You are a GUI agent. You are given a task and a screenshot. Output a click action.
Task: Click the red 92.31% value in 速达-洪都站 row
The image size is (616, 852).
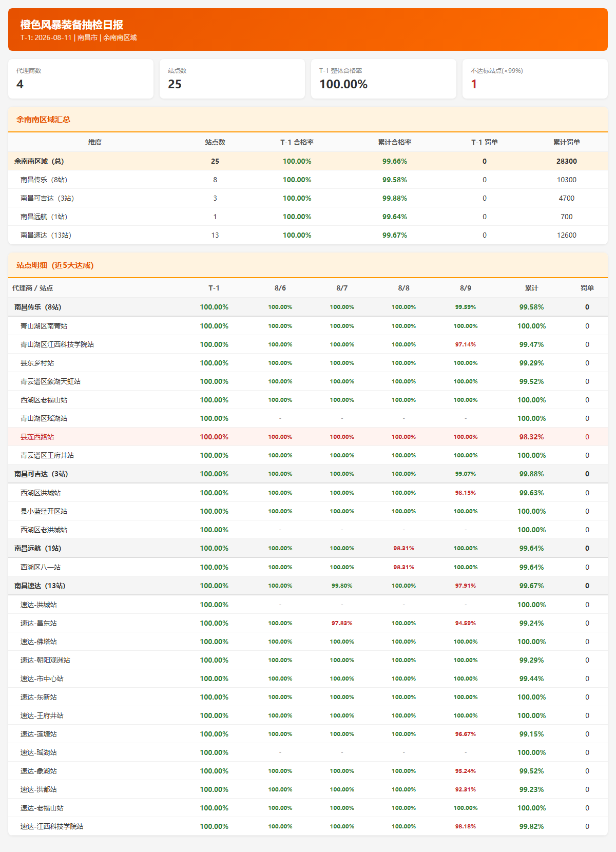466,789
